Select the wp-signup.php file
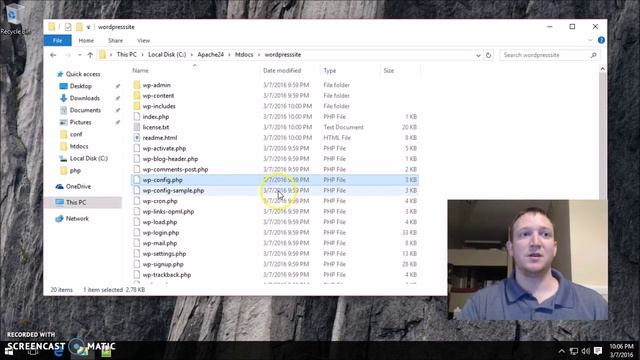Screen dimensions: 640x360 163,264
